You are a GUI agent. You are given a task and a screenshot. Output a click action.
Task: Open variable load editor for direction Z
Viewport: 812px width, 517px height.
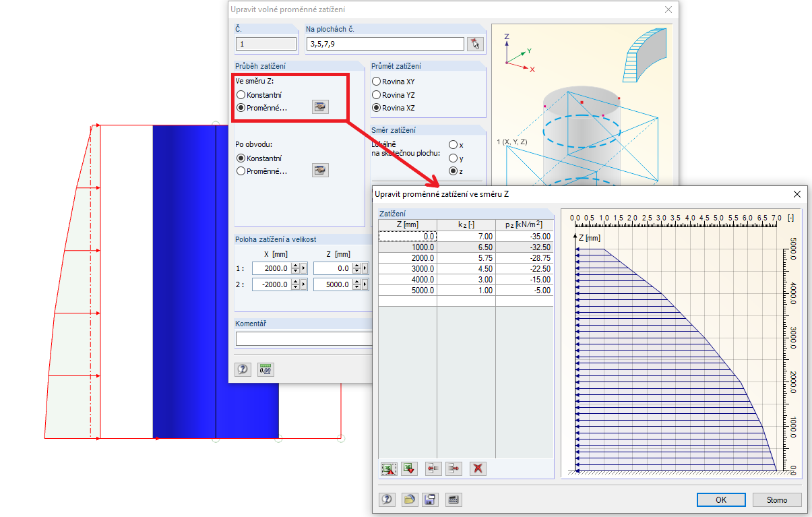[320, 107]
